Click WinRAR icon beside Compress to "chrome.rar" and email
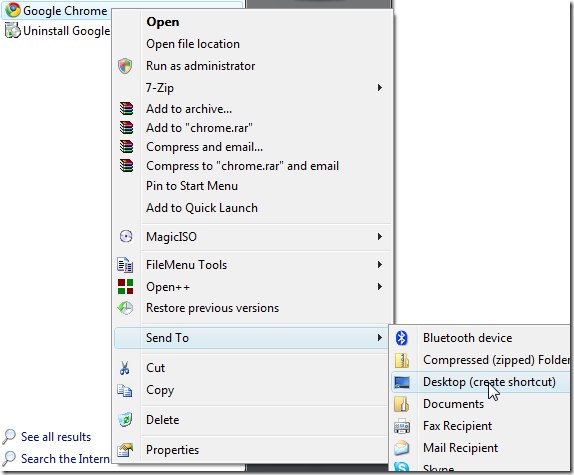 point(126,166)
